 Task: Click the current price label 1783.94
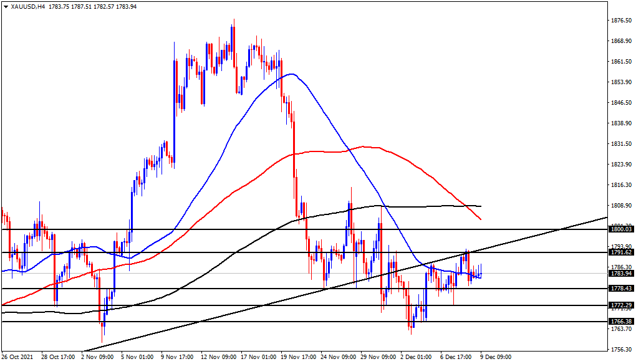(x=622, y=274)
